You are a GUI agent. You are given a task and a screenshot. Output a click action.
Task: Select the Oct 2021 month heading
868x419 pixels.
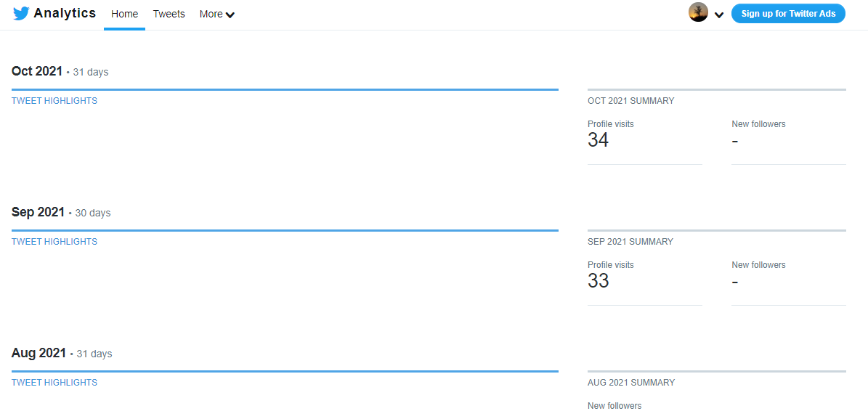[x=37, y=71]
